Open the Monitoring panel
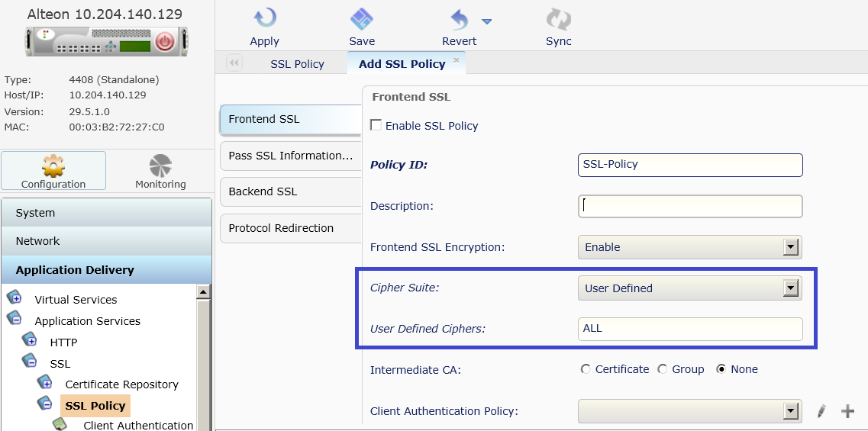 coord(160,171)
